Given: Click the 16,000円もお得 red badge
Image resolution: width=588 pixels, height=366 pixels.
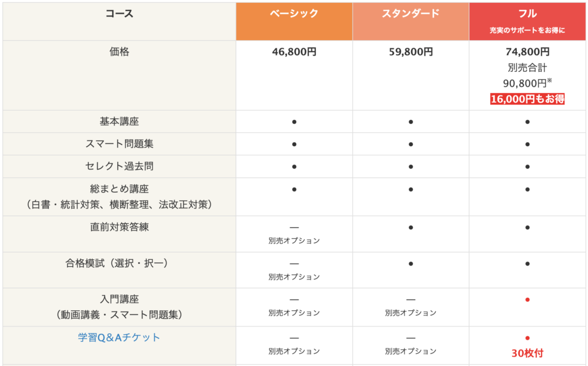Looking at the screenshot, I should coord(527,99).
